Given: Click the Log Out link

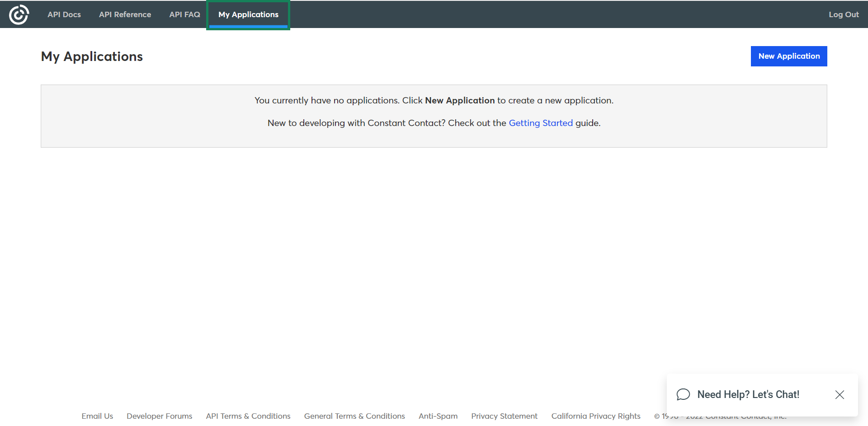Looking at the screenshot, I should pyautogui.click(x=843, y=14).
